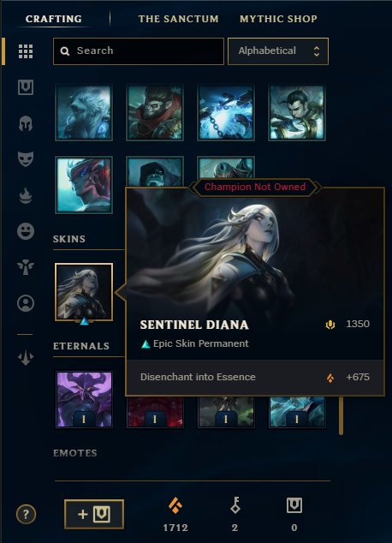The image size is (392, 543).
Task: Select the chest materials filter icon
Action: coord(26,87)
